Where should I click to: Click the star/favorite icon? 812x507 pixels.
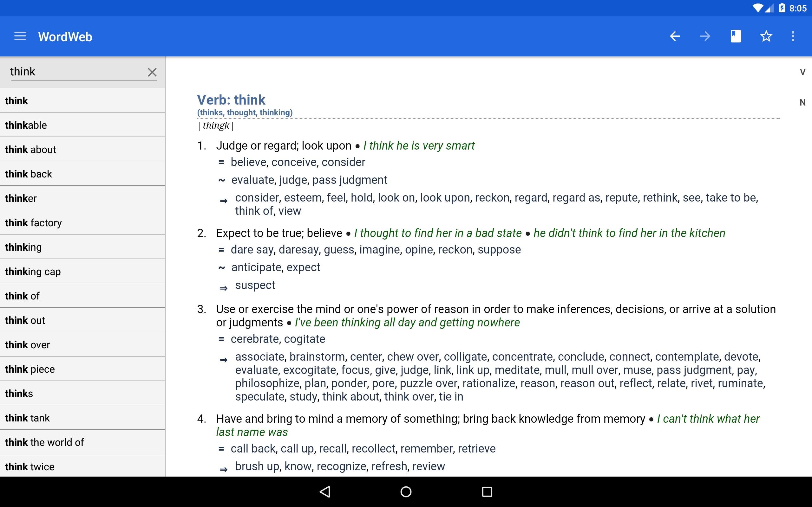(766, 36)
